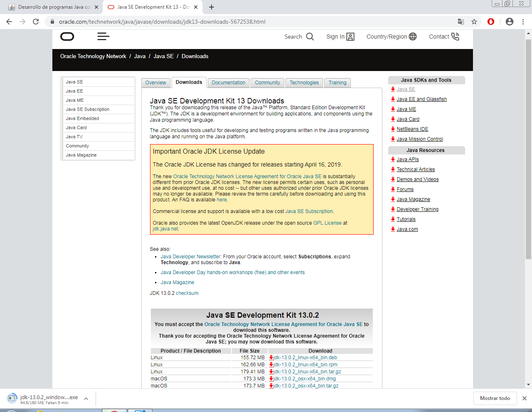This screenshot has height=412, width=532.
Task: Open the NetBeans IDE link
Action: click(x=412, y=129)
